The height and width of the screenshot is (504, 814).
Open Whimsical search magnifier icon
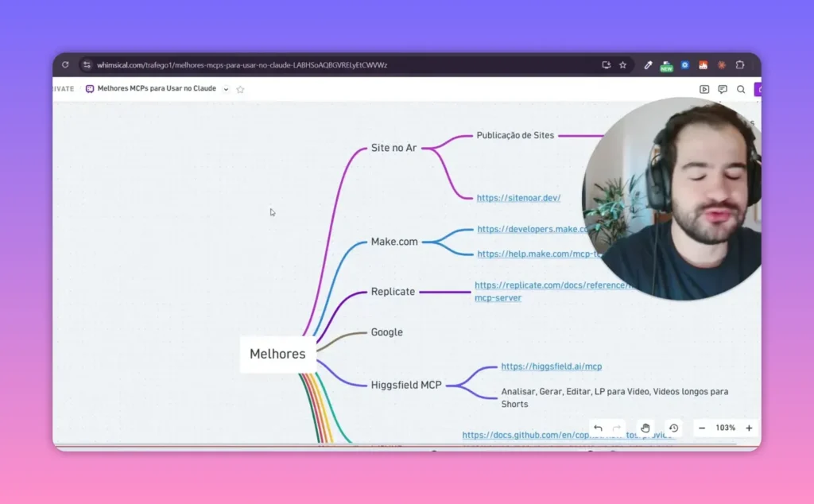(x=741, y=89)
